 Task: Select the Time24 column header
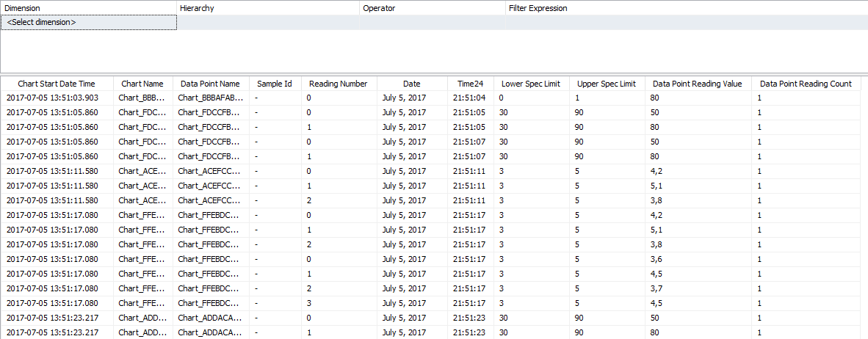470,84
